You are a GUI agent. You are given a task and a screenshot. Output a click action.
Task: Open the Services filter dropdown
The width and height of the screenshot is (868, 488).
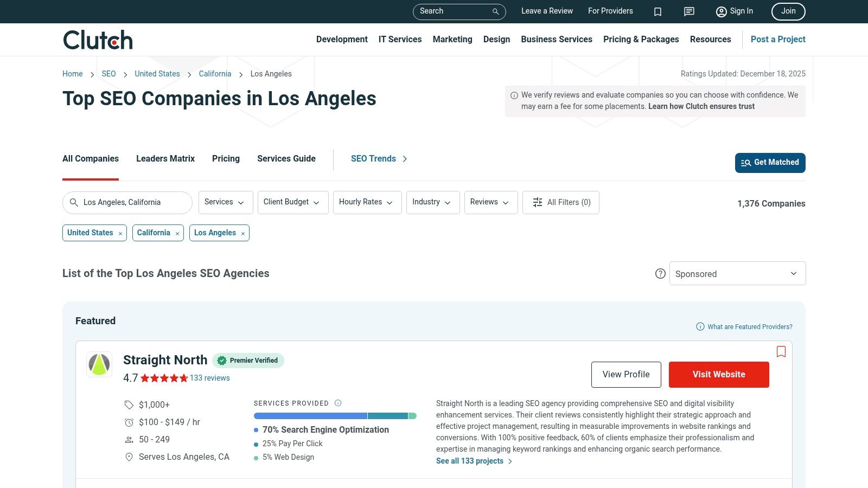point(225,202)
